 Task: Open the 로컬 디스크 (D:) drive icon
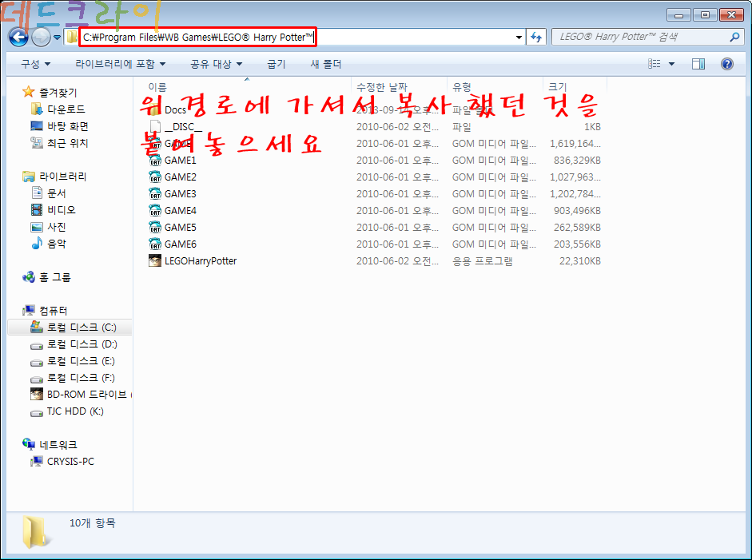(37, 345)
